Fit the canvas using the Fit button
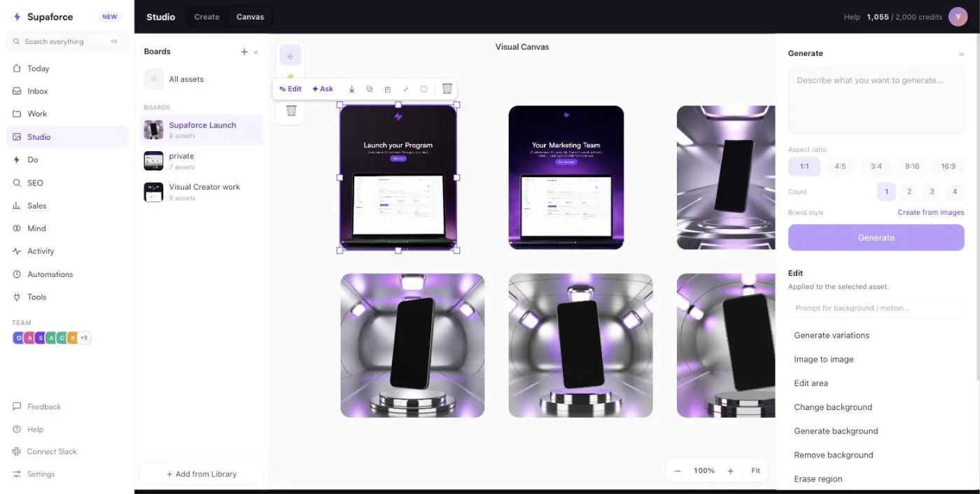Viewport: 980px width, 494px height. click(756, 471)
